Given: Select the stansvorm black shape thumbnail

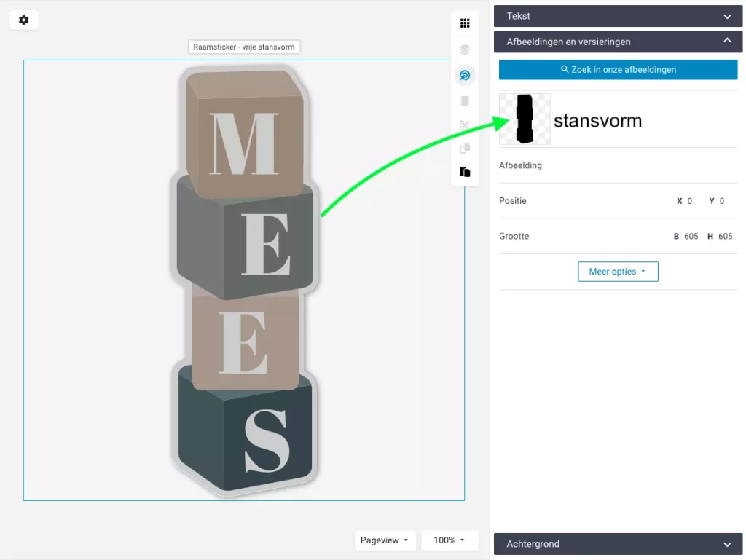Looking at the screenshot, I should [x=525, y=119].
